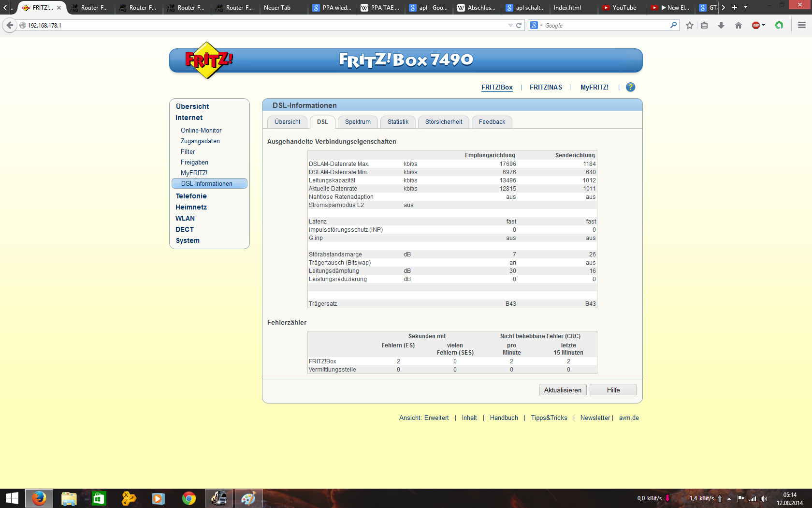Click the FRITZ! logo
Screen dimensions: 812x508
click(x=209, y=60)
